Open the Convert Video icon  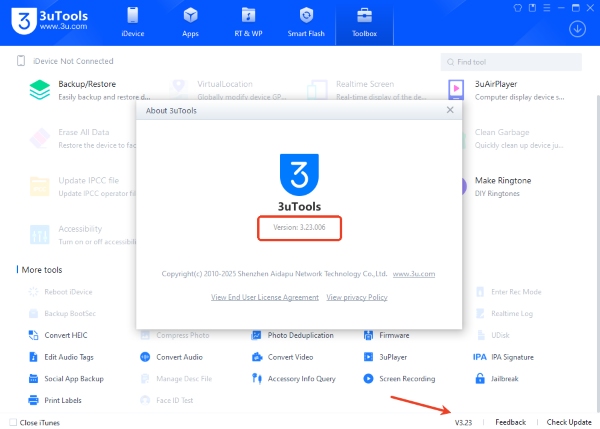pyautogui.click(x=257, y=357)
